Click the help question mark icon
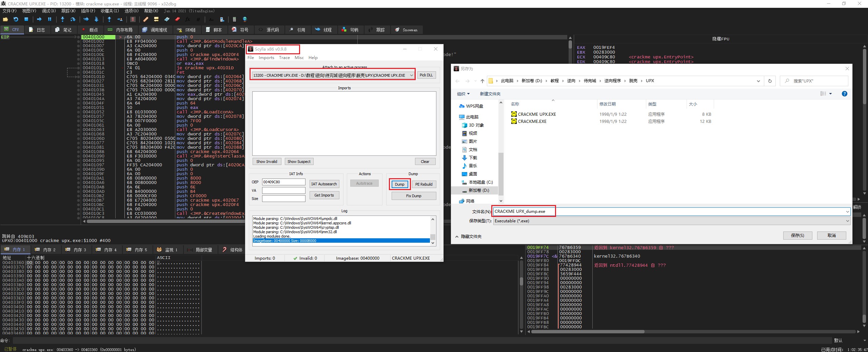Viewport: 868px width, 352px height. pos(844,94)
